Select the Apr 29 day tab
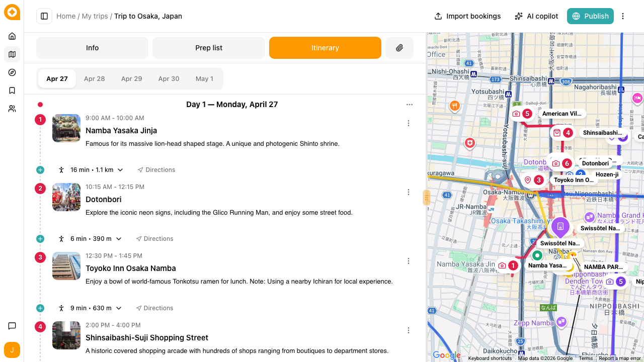644x362 pixels. (132, 79)
